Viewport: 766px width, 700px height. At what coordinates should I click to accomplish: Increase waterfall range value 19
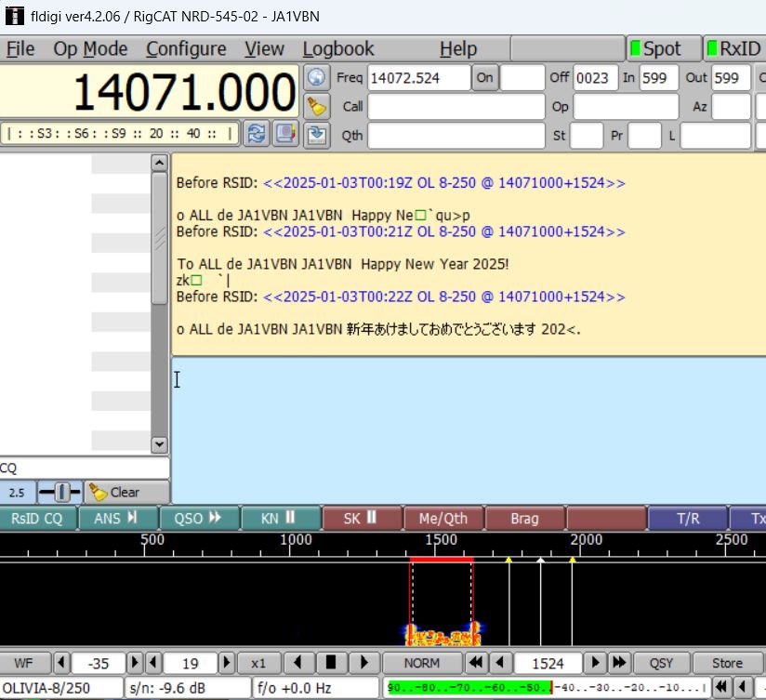point(223,663)
